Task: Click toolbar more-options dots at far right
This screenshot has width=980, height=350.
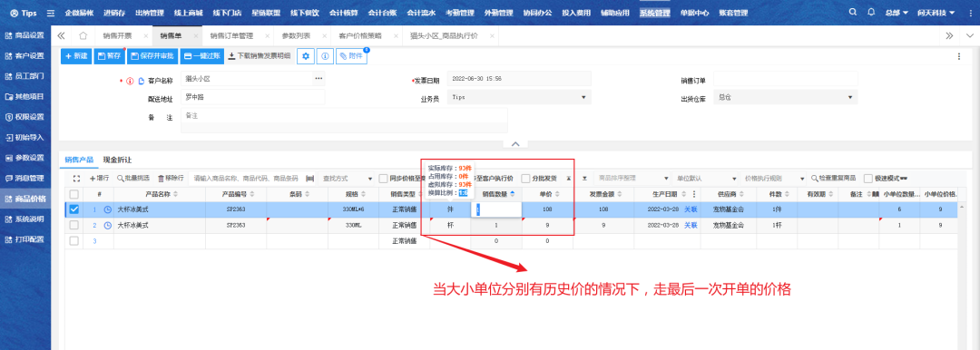Action: point(959,56)
